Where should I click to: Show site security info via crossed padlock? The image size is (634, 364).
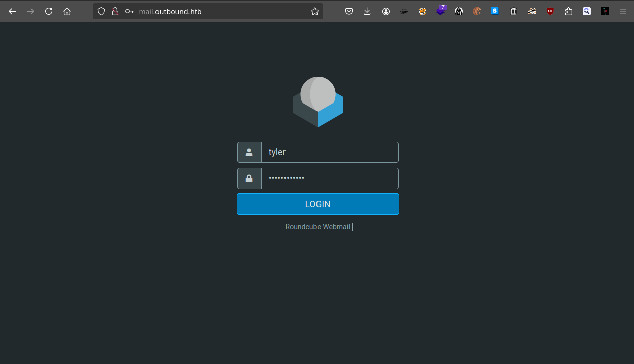(115, 11)
